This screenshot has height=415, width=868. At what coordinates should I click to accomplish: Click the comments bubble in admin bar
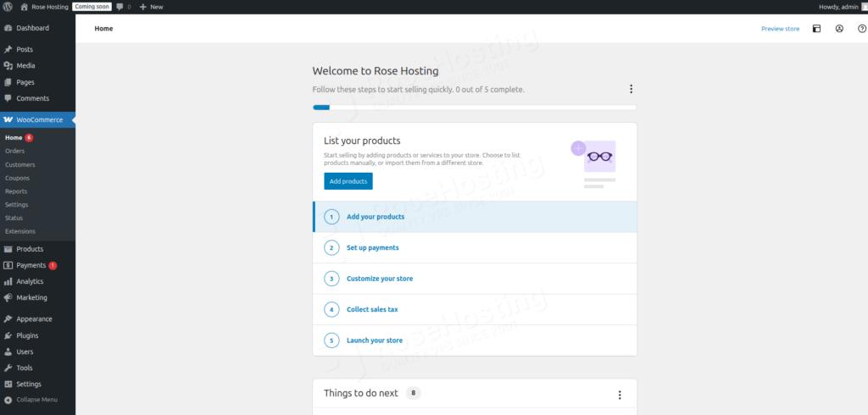120,7
